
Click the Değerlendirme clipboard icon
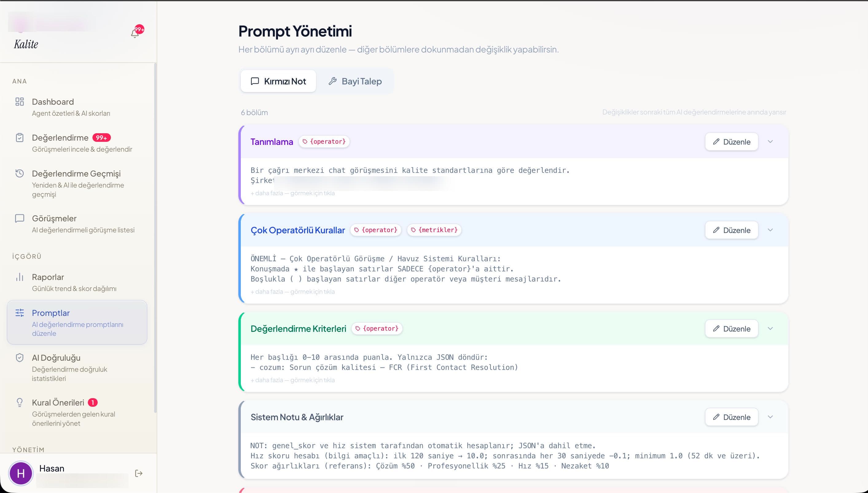coord(20,138)
